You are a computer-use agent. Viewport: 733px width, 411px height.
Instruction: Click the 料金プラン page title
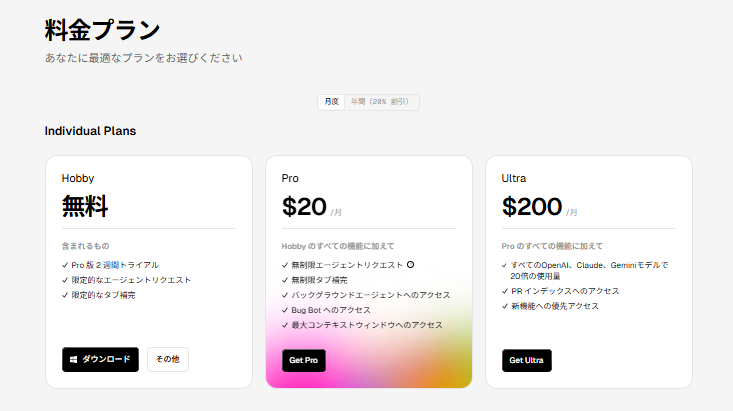[x=102, y=29]
